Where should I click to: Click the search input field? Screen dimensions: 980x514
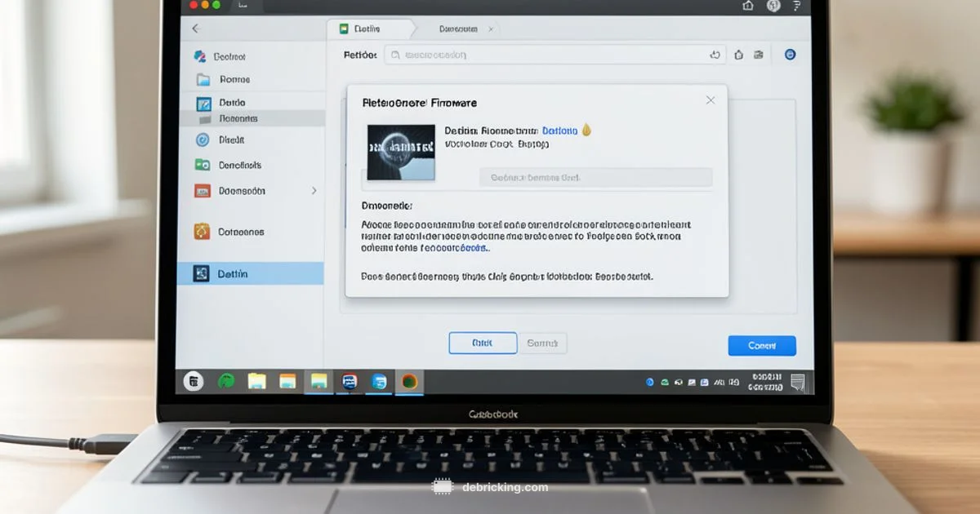[x=547, y=55]
